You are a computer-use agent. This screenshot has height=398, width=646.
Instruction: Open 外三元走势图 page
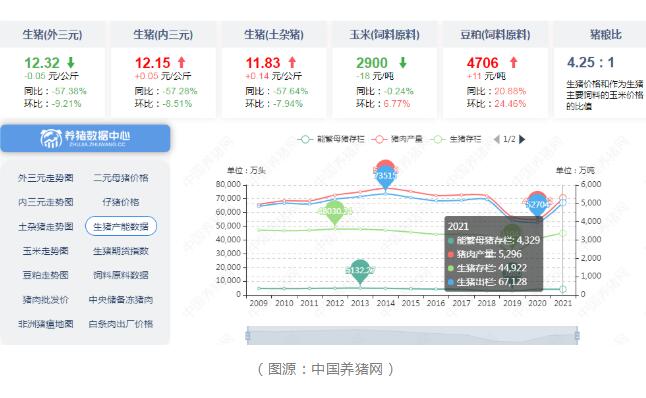click(46, 178)
